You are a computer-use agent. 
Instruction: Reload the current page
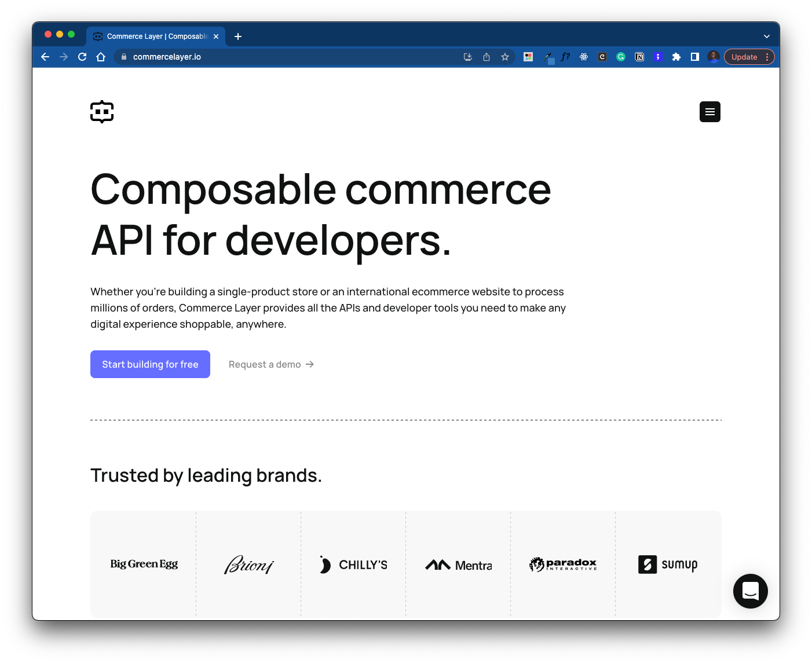[x=82, y=57]
